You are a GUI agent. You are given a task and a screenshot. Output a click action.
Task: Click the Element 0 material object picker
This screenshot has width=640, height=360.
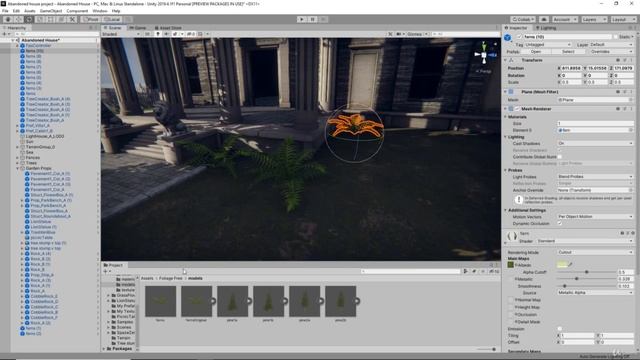[631, 130]
